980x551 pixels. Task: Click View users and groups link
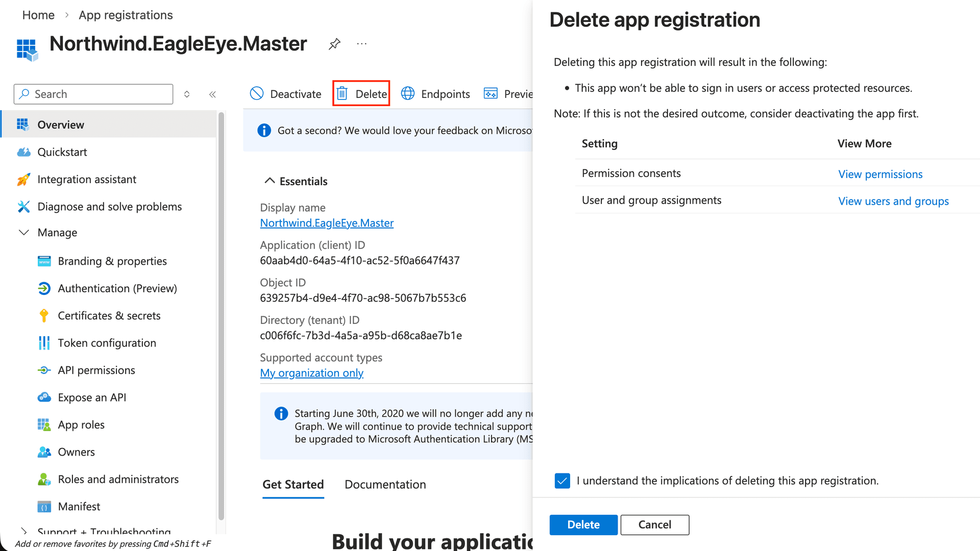point(893,201)
